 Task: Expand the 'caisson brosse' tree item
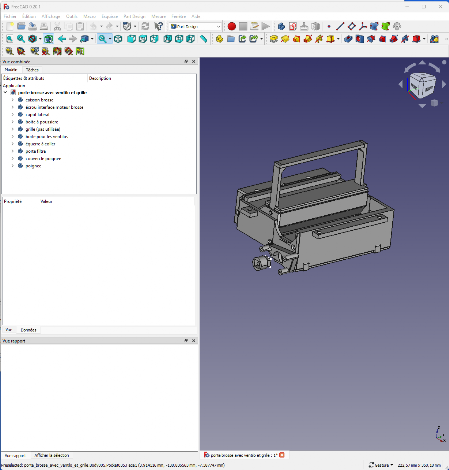13,100
